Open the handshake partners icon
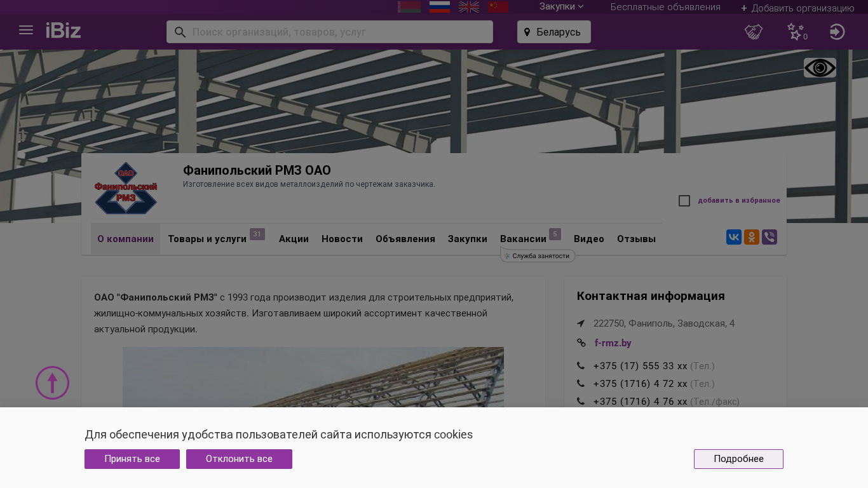 point(754,32)
